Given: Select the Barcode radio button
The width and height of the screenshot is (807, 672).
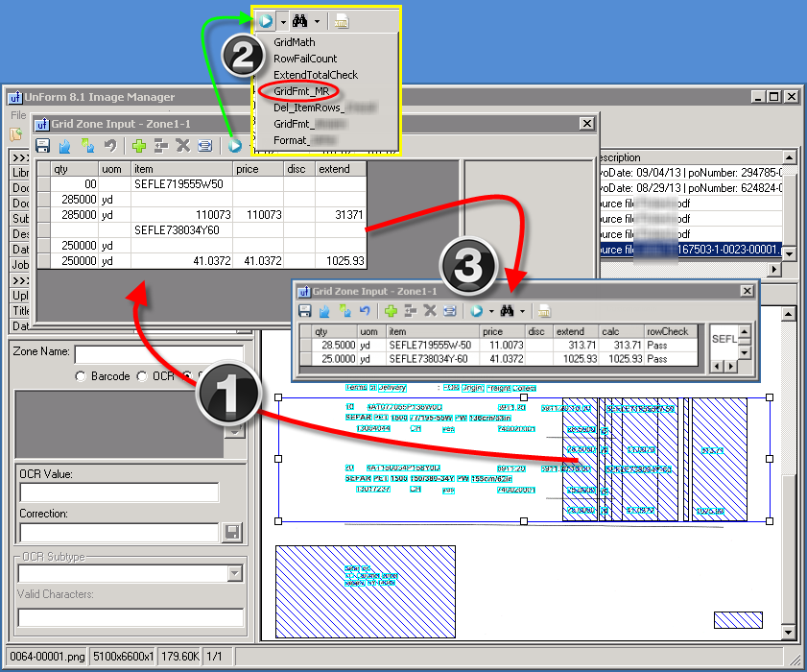Looking at the screenshot, I should coord(81,376).
